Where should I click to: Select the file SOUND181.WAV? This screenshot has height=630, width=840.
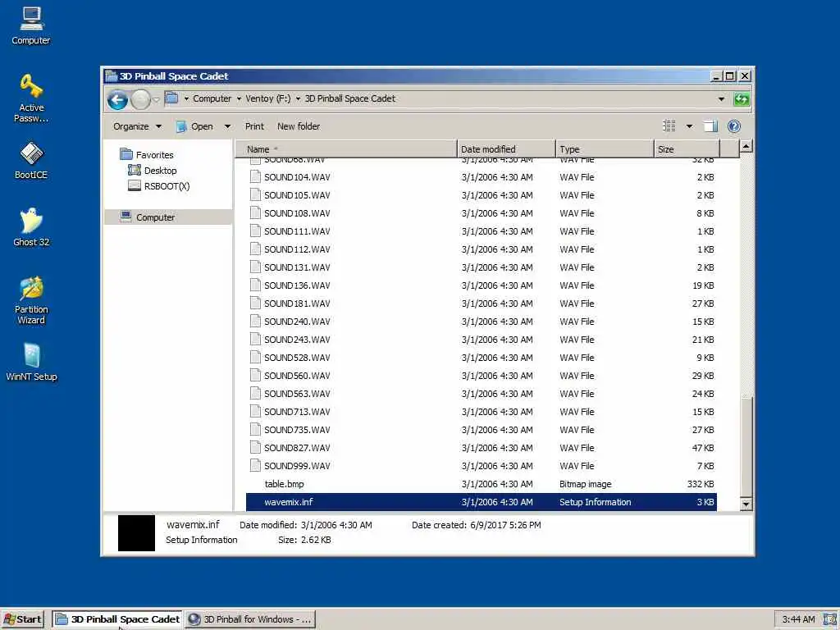tap(297, 304)
